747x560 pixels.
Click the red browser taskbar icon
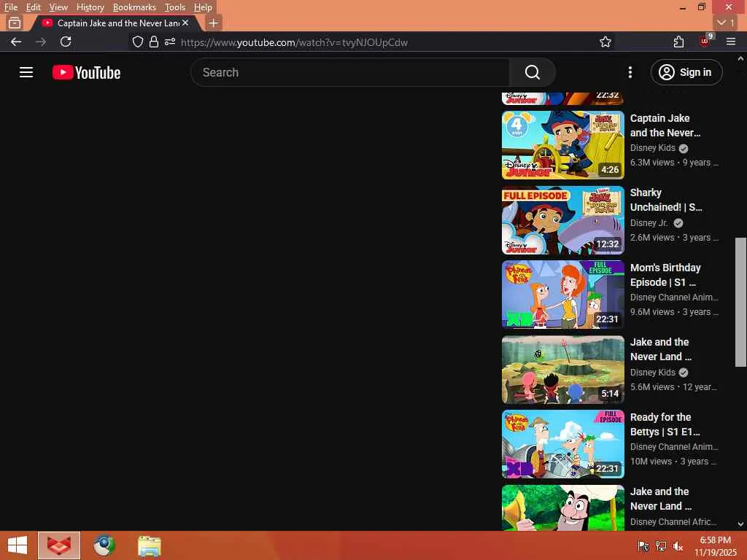pyautogui.click(x=59, y=545)
